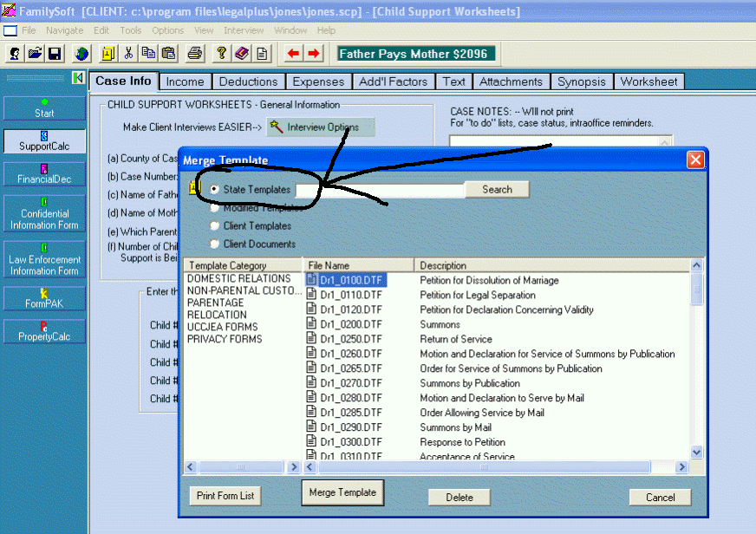Screen dimensions: 756x534
Task: Select the Dr1_0200.DTF Summons file
Action: pyautogui.click(x=350, y=324)
